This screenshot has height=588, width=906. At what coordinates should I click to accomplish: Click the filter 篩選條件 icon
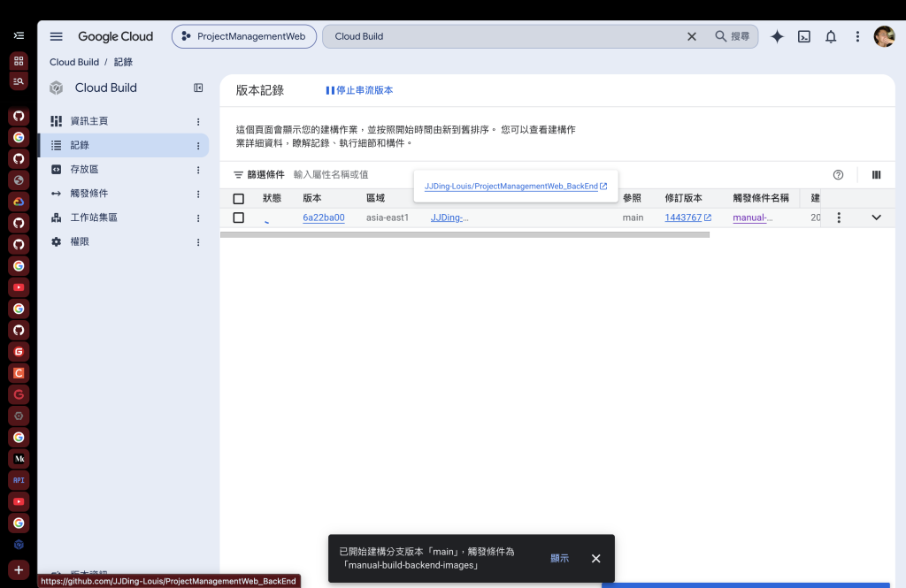[x=238, y=174]
